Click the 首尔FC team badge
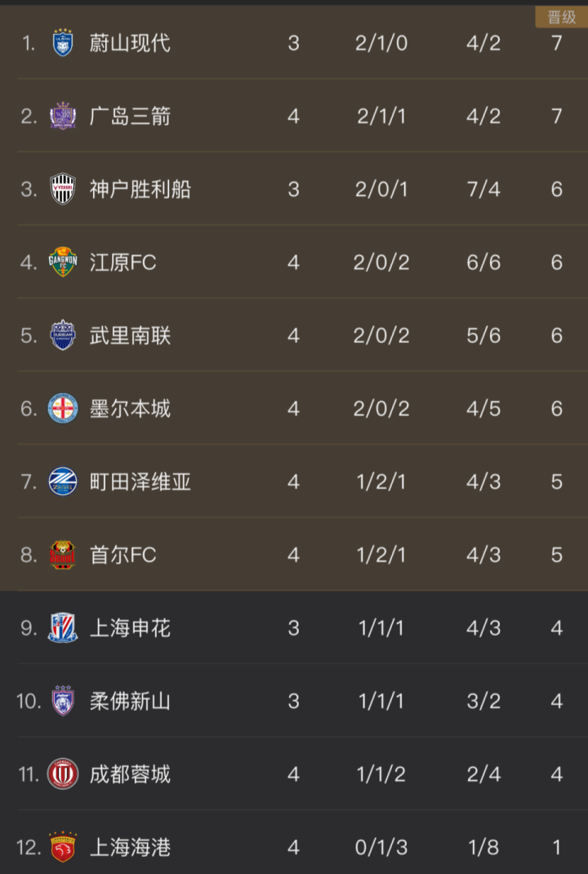This screenshot has height=874, width=588. (63, 555)
